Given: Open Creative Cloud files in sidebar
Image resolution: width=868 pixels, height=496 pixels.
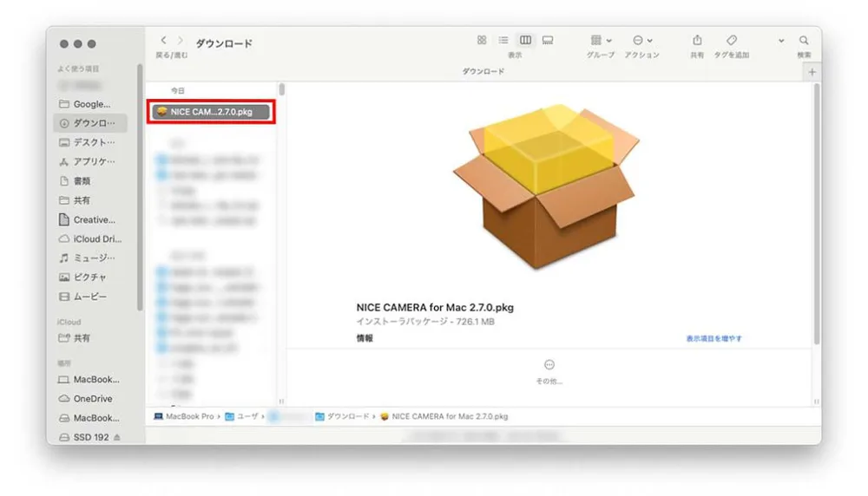Looking at the screenshot, I should 90,219.
